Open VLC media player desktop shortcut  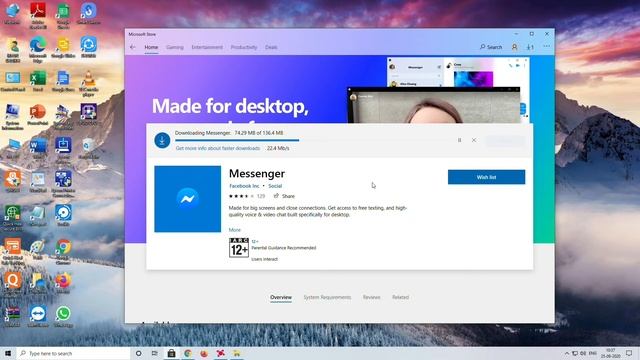click(89, 83)
